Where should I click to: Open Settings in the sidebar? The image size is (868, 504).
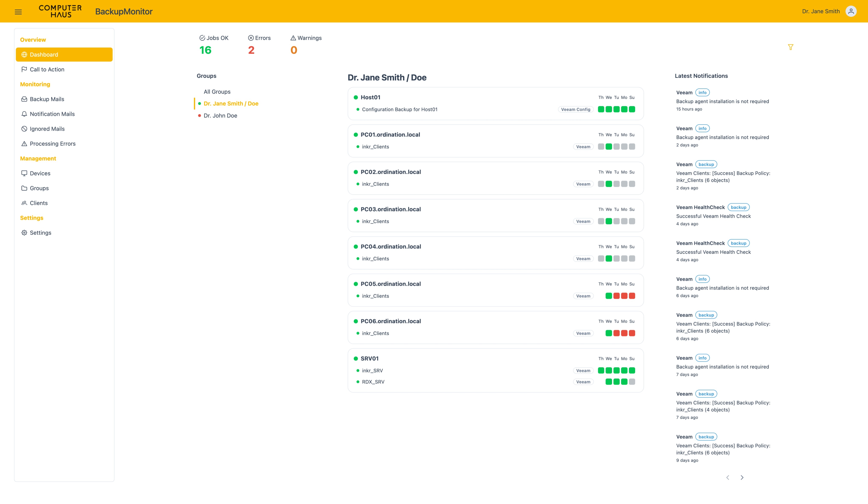point(64,233)
